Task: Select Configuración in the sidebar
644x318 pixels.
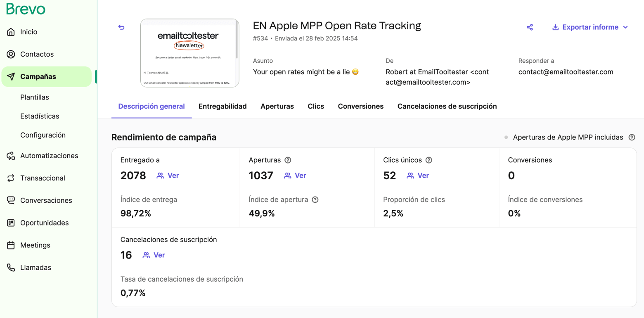Action: pos(43,135)
